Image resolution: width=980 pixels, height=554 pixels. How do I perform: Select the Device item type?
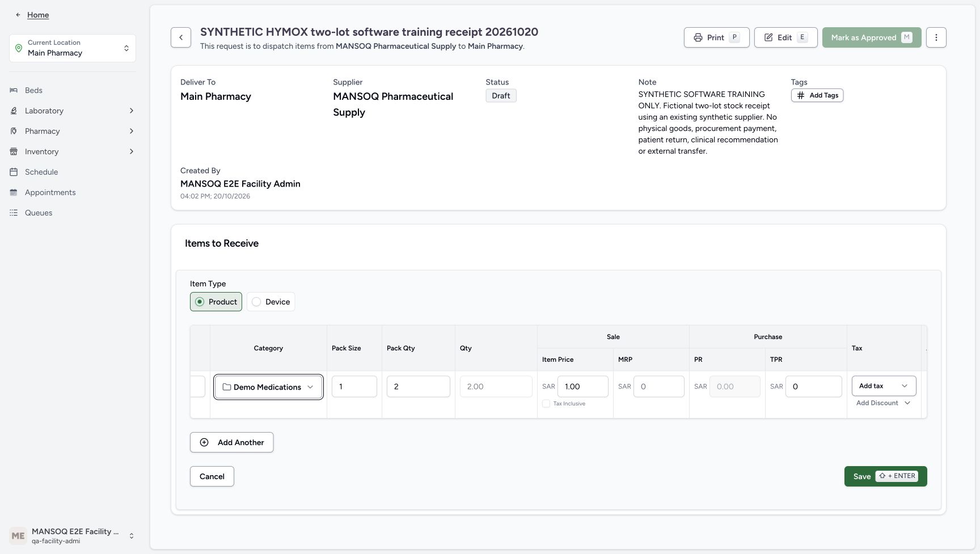click(x=271, y=302)
